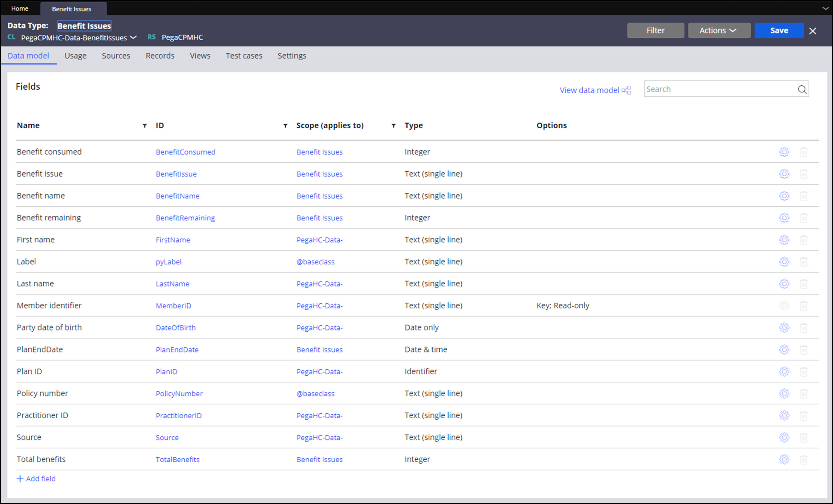Image resolution: width=833 pixels, height=504 pixels.
Task: Click the Filter button
Action: coord(655,30)
